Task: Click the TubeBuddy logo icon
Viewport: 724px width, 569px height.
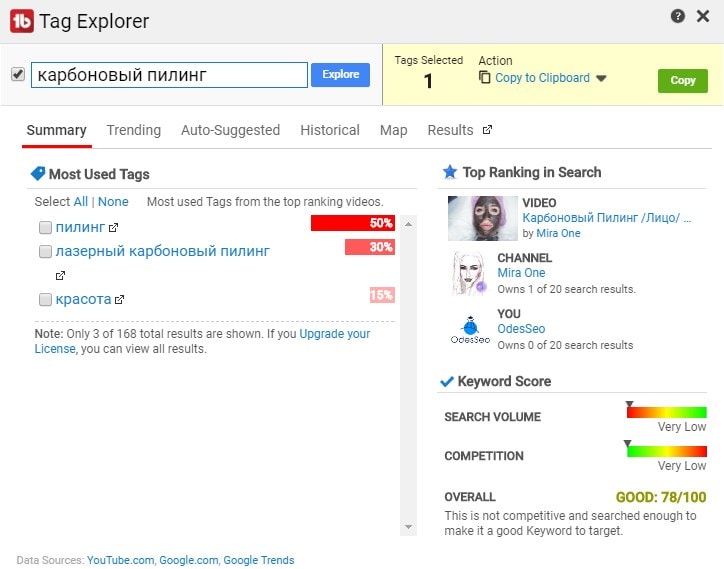Action: tap(22, 20)
